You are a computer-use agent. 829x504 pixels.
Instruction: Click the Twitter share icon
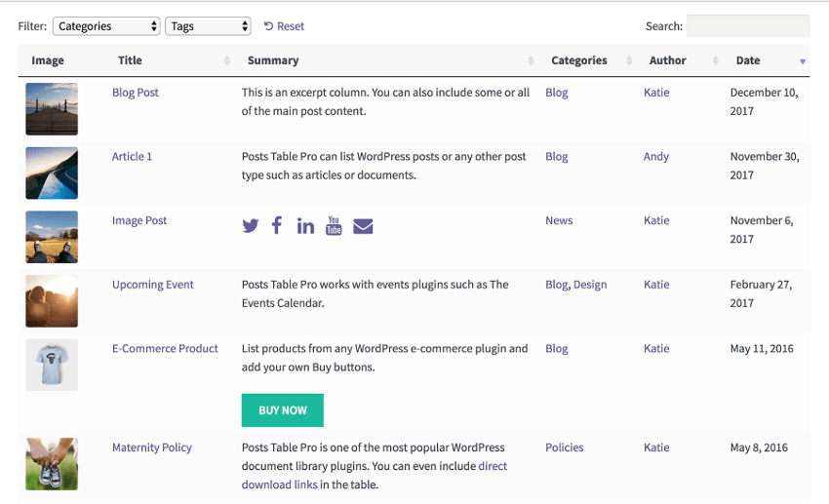pos(251,226)
